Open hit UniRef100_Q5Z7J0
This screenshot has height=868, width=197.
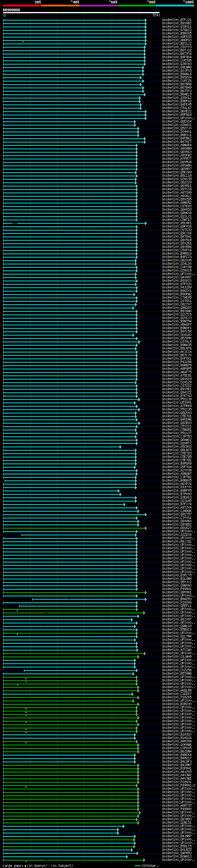click(177, 128)
